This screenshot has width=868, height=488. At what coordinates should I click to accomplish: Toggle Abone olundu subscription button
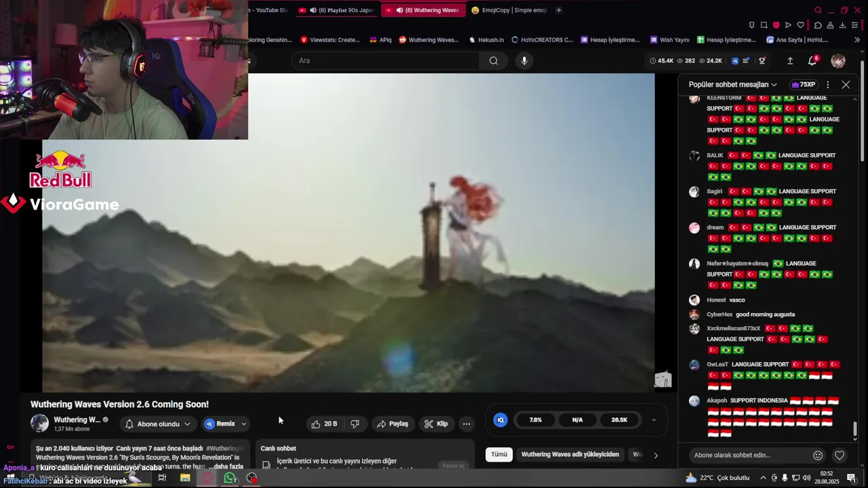coord(158,424)
